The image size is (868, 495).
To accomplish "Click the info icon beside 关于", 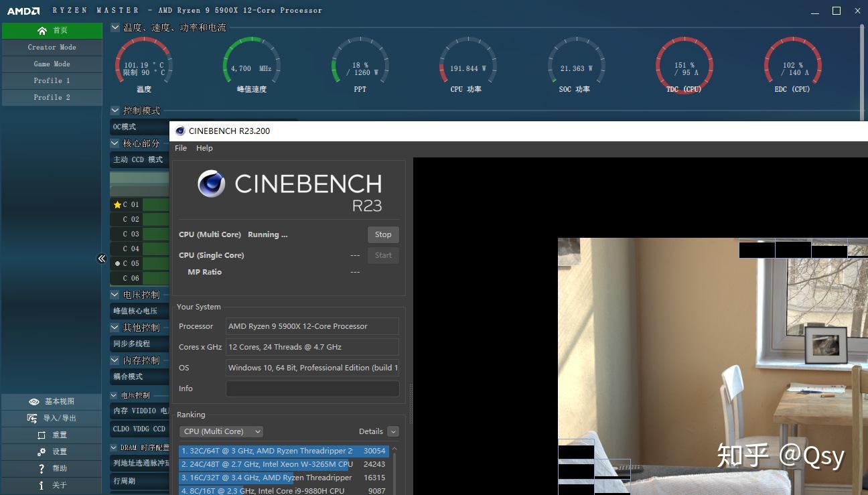I will tap(42, 485).
